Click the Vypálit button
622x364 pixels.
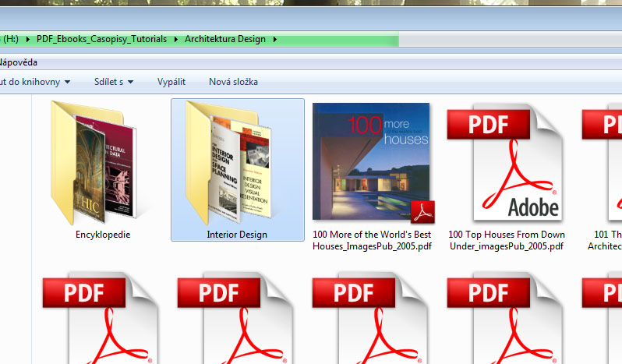171,82
